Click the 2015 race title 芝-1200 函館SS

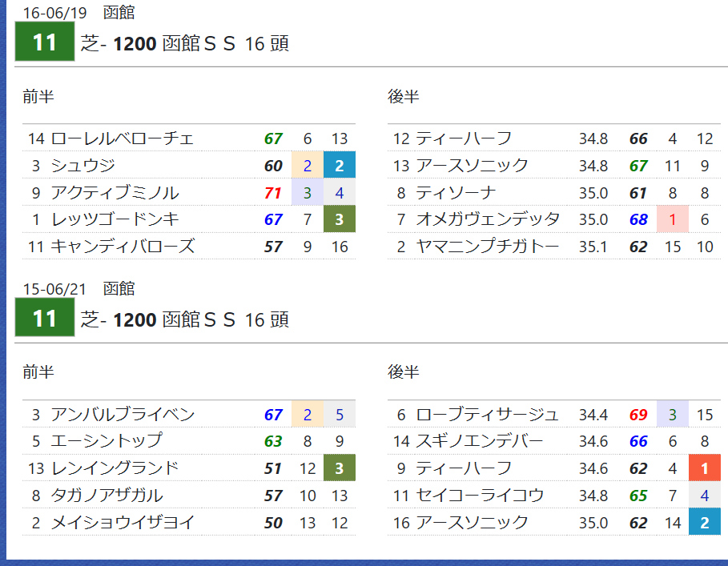pyautogui.click(x=185, y=319)
